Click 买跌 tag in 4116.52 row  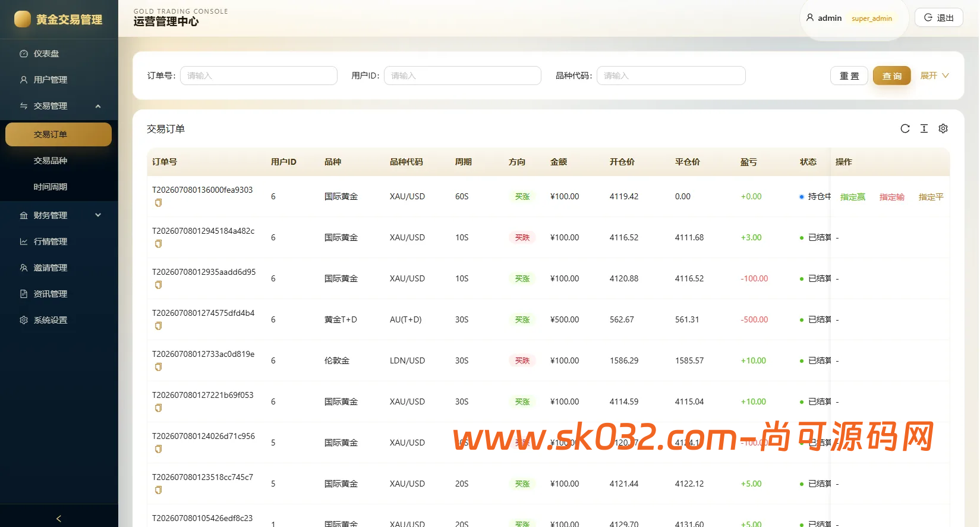tap(522, 237)
